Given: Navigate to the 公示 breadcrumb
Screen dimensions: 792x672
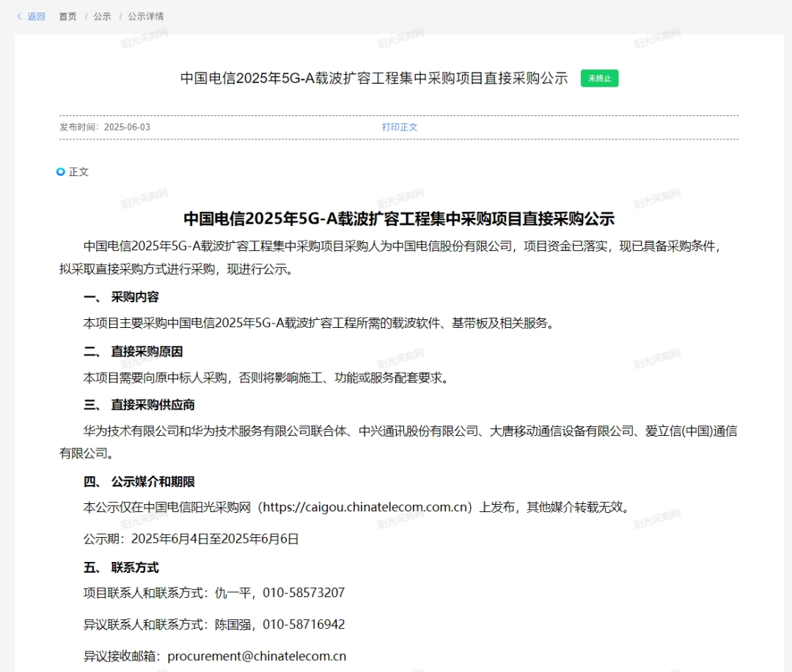Looking at the screenshot, I should [102, 17].
